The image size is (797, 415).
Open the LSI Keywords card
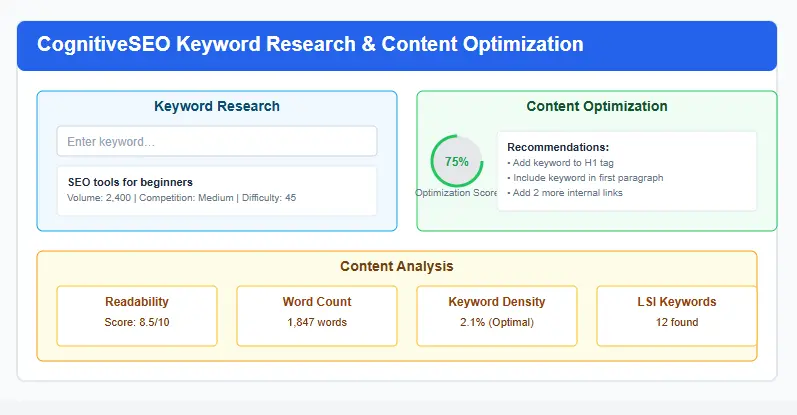click(676, 315)
